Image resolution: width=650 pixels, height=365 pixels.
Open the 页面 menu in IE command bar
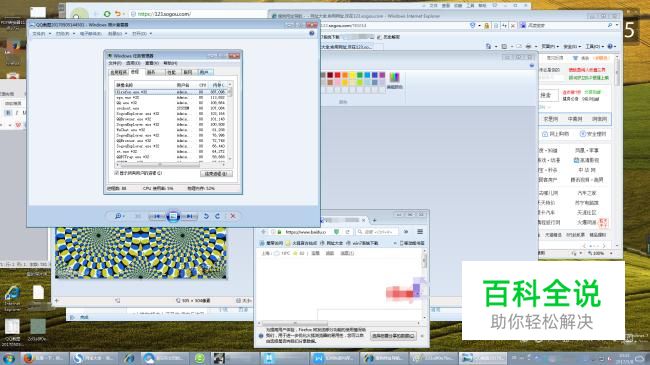[550, 46]
